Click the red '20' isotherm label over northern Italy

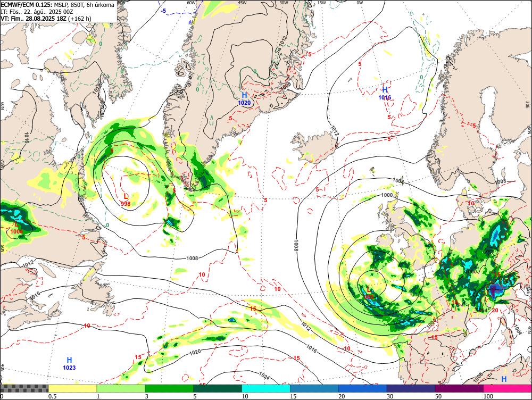coord(495,310)
